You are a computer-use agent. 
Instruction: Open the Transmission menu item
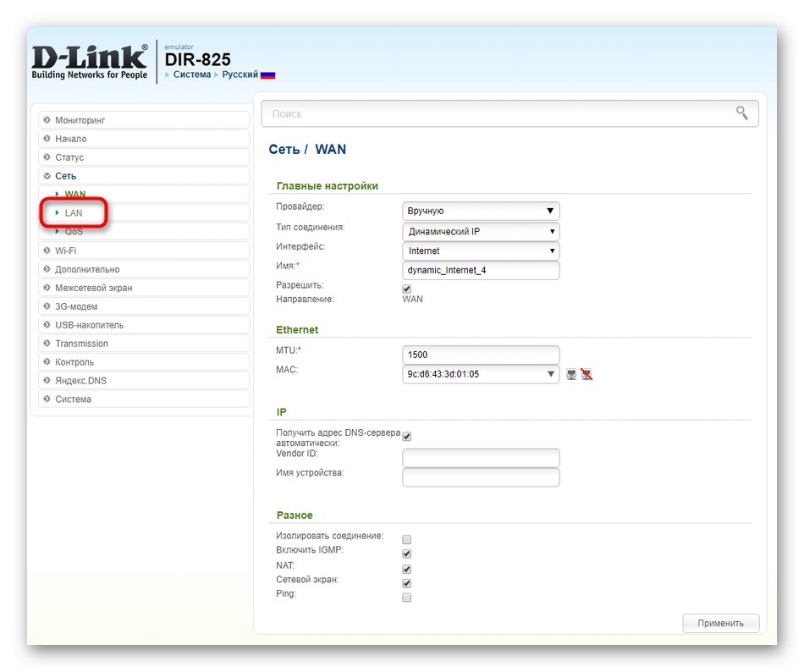click(x=144, y=343)
